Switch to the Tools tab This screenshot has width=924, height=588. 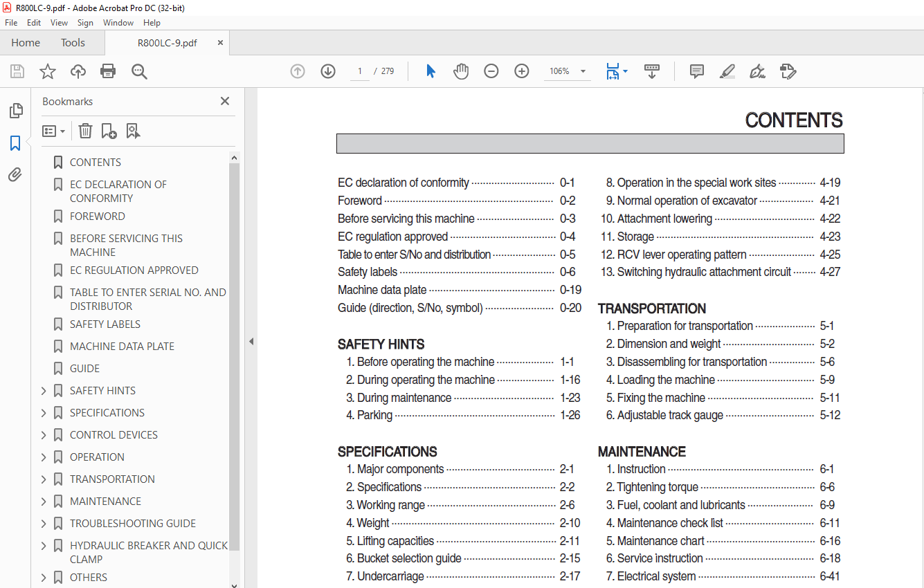point(73,43)
